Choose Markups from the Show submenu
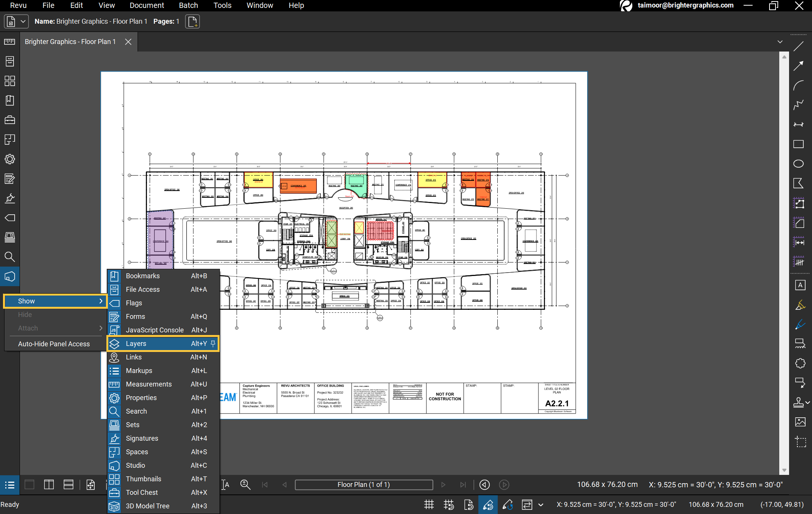 point(139,370)
